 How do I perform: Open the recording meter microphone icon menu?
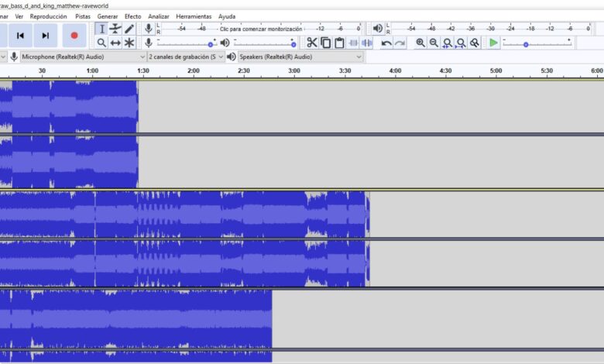pyautogui.click(x=149, y=29)
